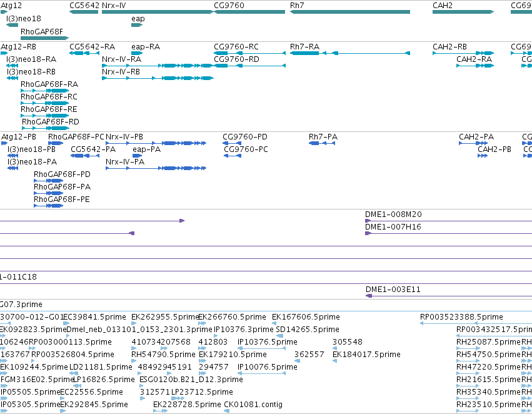Viewport: 532px width, 414px height.
Task: Click transcript CAH2-RB label
Action: tap(449, 47)
